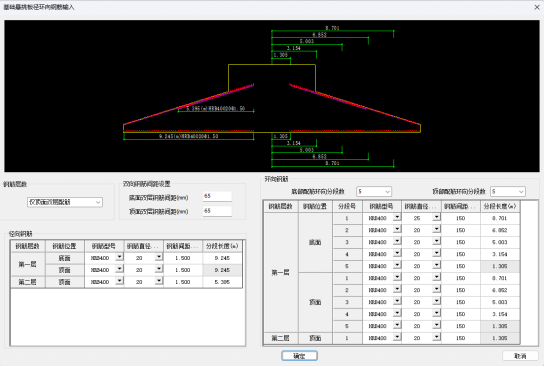
Task: Select the 5.385 segment length cell
Action: [x=222, y=282]
